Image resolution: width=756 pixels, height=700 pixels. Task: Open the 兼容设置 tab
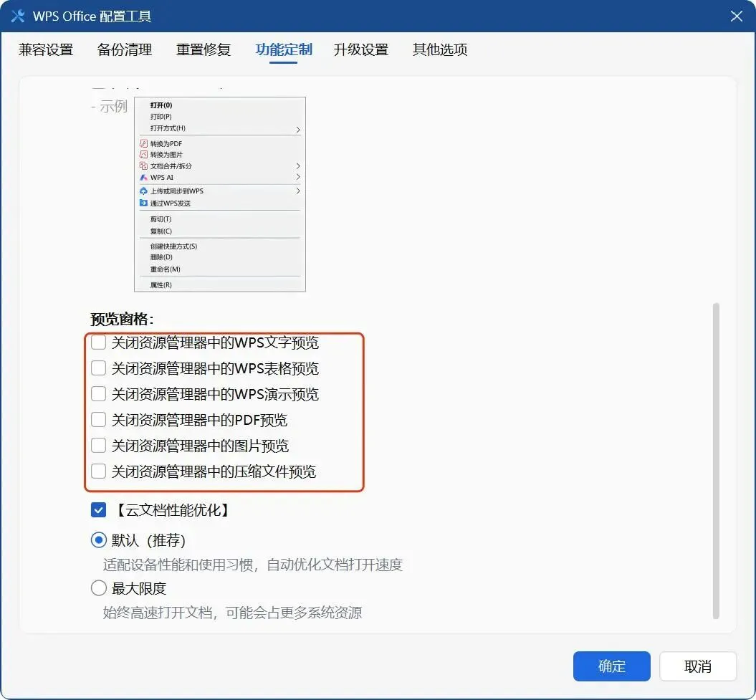[46, 49]
